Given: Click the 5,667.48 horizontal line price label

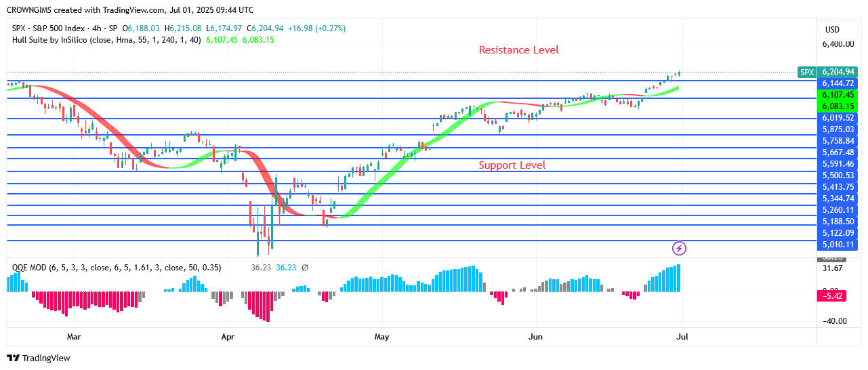Looking at the screenshot, I should tap(838, 152).
